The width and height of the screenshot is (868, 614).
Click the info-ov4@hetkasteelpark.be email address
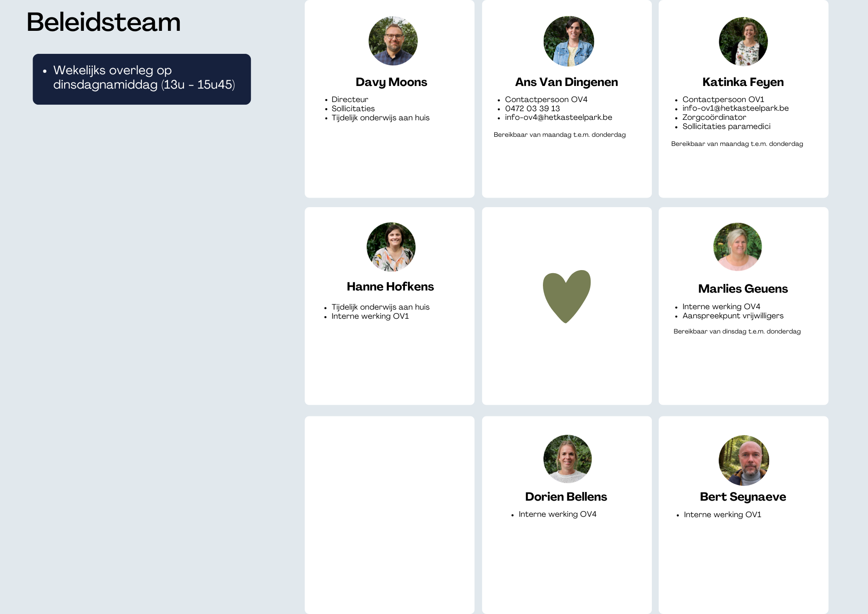pos(558,117)
